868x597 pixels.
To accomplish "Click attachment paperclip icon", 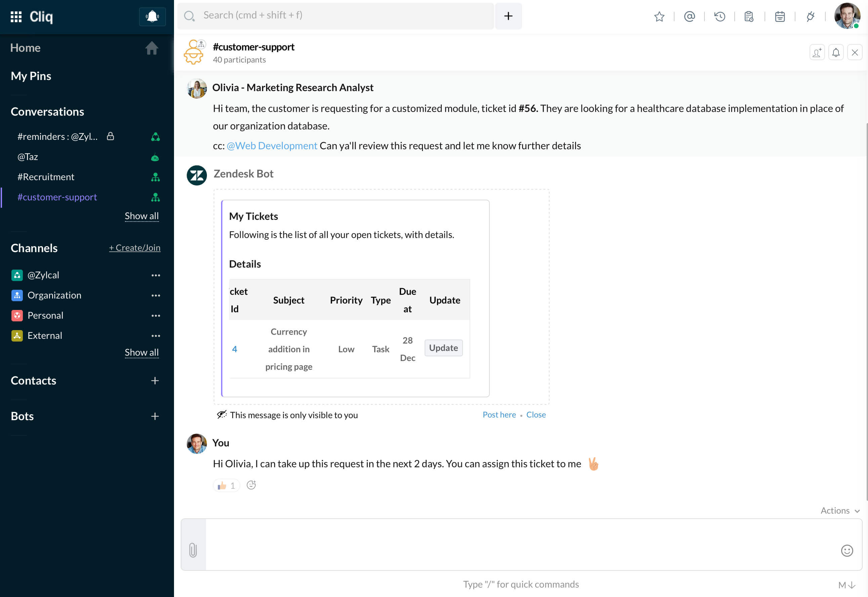I will 193,550.
